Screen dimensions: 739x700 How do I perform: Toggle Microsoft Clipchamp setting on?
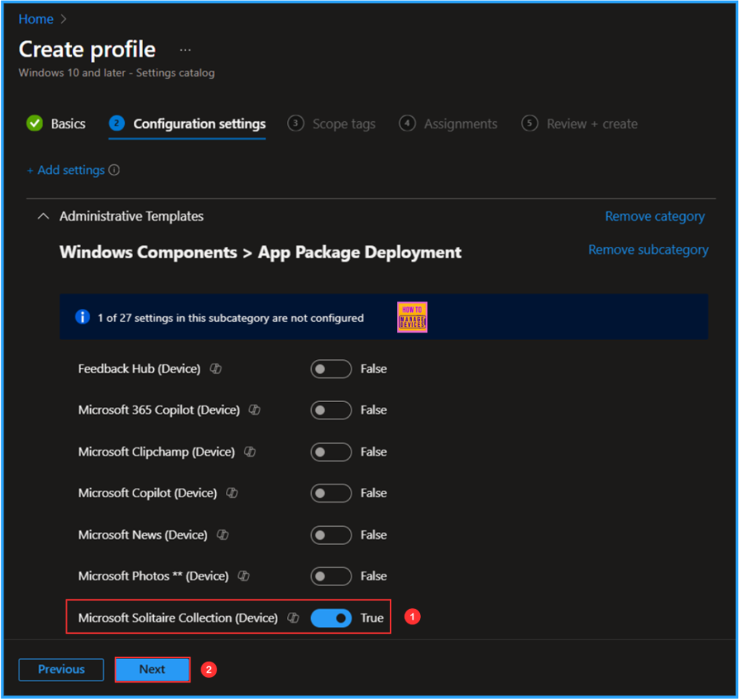tap(331, 452)
